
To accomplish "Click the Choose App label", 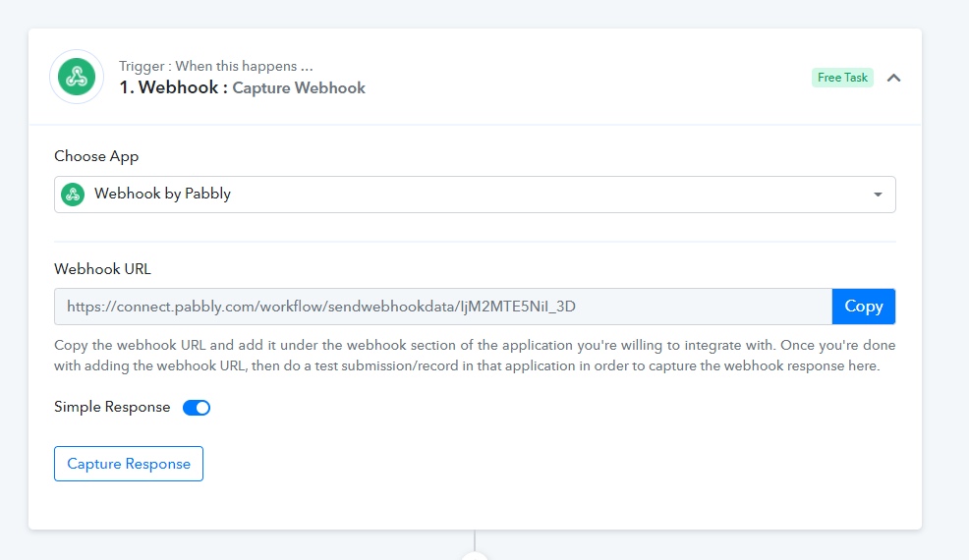I will 96,156.
